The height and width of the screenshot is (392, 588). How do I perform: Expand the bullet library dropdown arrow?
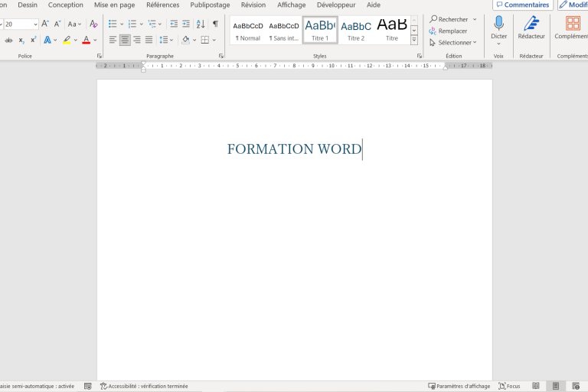122,24
